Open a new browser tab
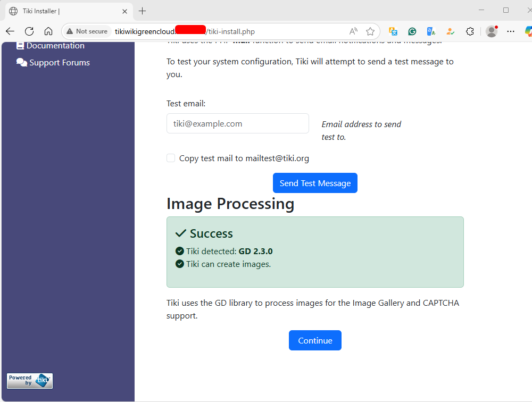This screenshot has height=402, width=532. click(x=142, y=11)
